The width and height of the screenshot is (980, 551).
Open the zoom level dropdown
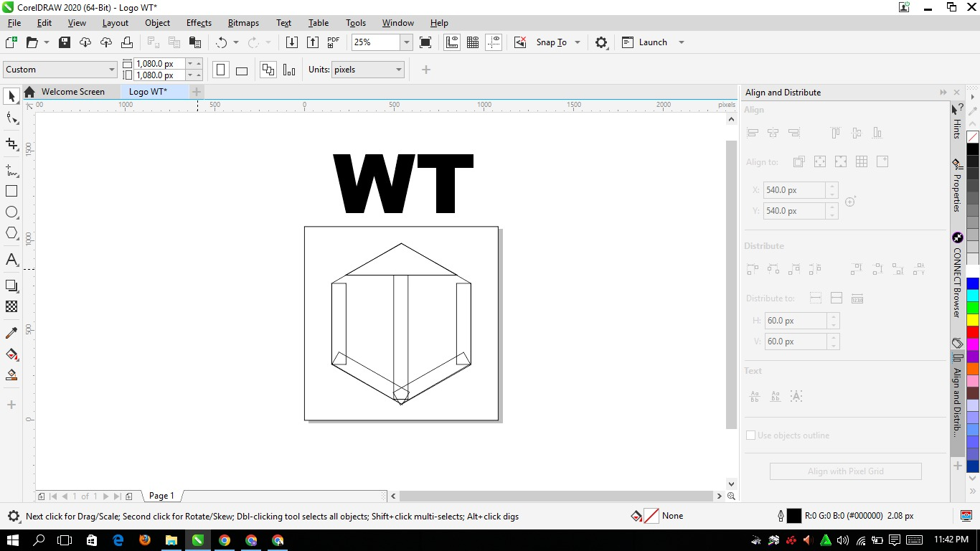406,42
